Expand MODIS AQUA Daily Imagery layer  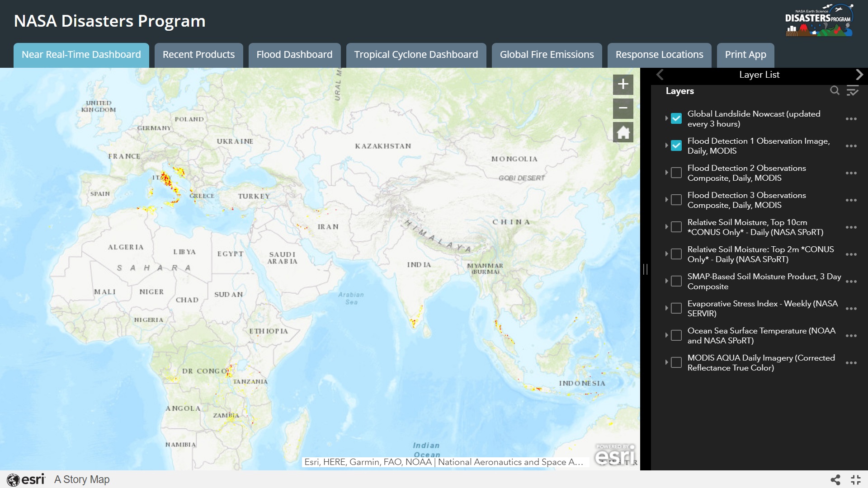pos(666,362)
